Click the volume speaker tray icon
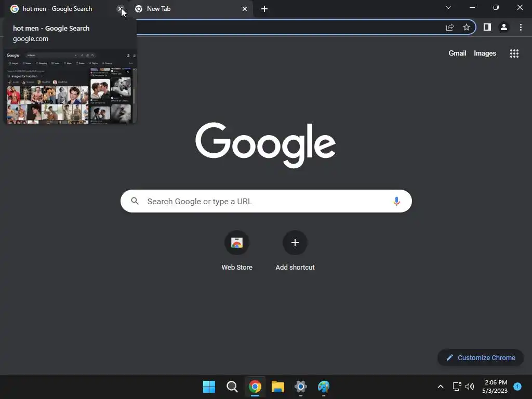 [x=470, y=387]
